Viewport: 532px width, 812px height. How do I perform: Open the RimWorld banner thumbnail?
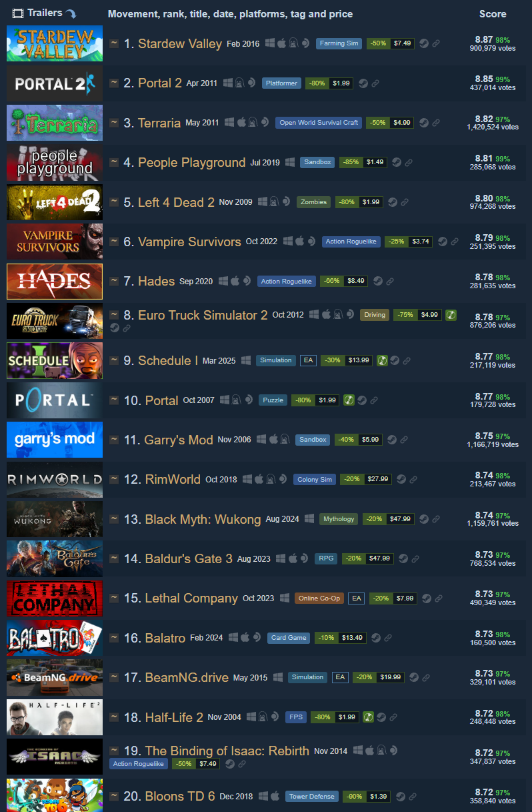(55, 479)
